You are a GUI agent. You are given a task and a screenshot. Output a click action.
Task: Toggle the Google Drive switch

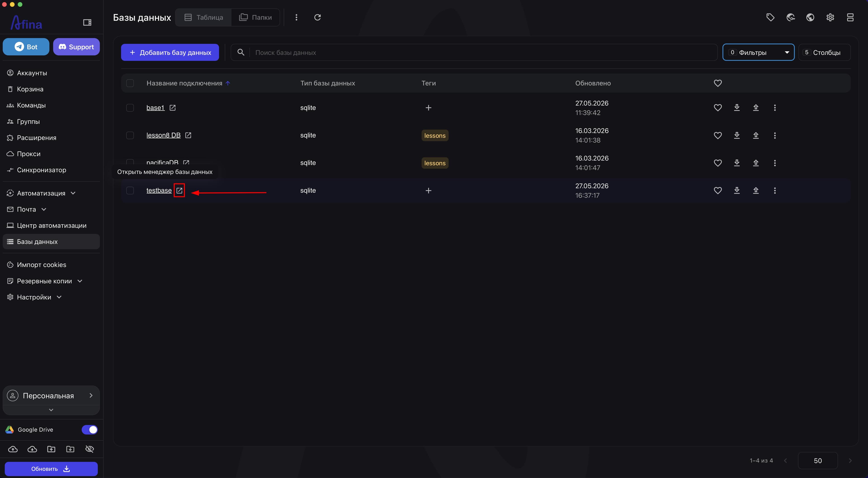pos(89,430)
